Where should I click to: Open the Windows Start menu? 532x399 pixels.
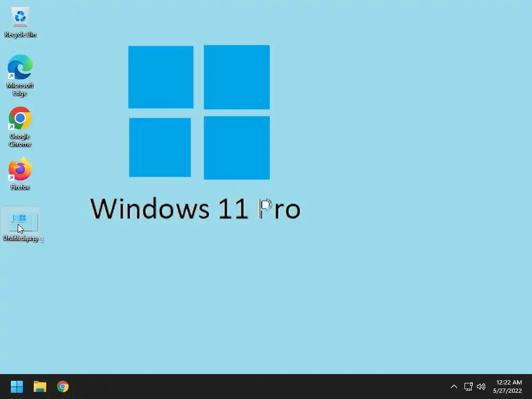click(x=17, y=387)
